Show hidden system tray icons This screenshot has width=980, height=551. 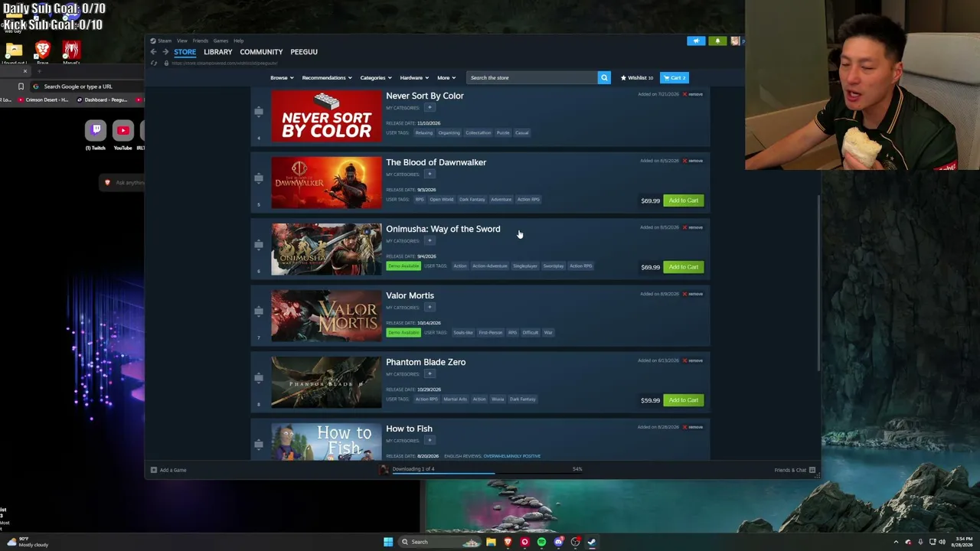tap(896, 542)
